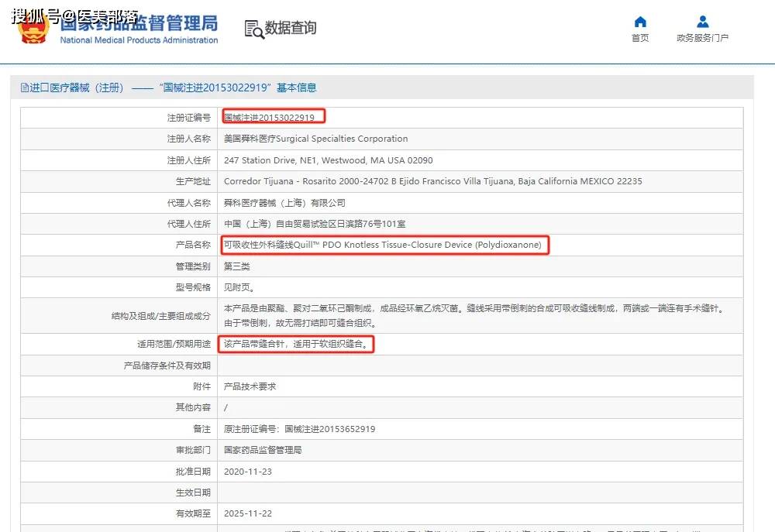The width and height of the screenshot is (775, 532).
Task: Select composition text 本产品是由聚酯
Action: coord(475,316)
